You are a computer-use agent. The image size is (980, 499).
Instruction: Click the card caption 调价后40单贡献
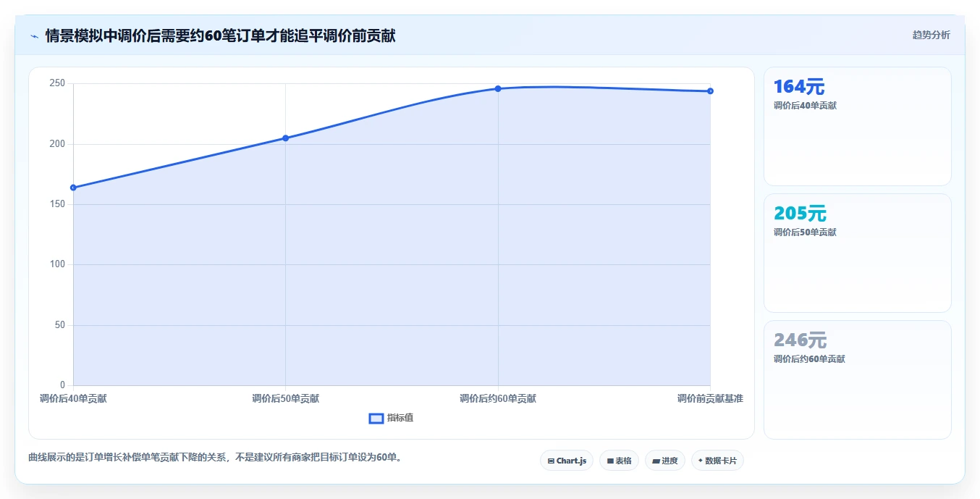click(x=805, y=106)
